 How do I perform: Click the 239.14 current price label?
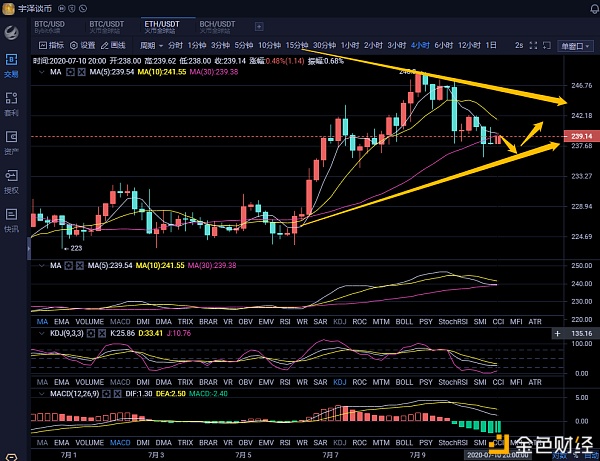(x=582, y=135)
